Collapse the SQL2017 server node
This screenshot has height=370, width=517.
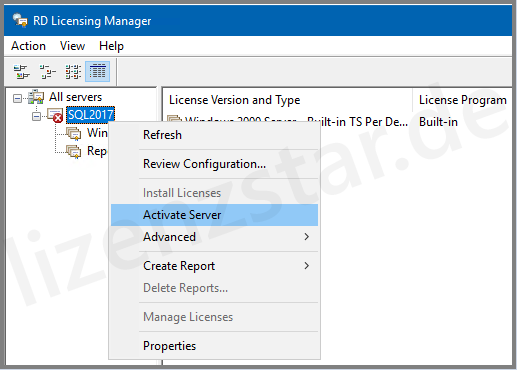click(x=36, y=116)
